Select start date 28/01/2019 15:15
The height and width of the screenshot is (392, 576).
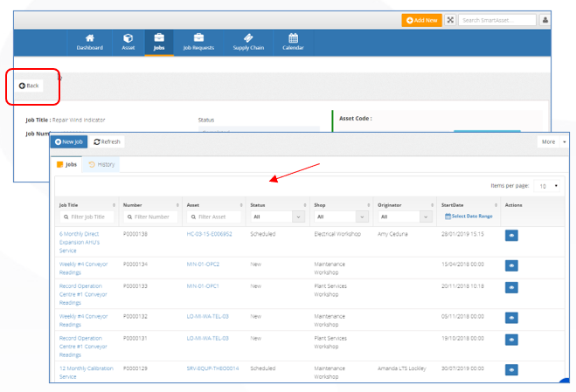tap(462, 234)
